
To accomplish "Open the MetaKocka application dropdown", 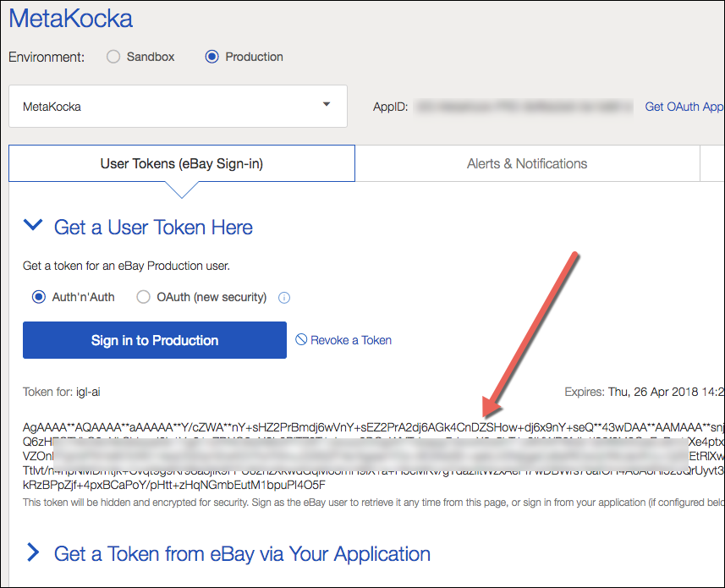I will pos(178,107).
